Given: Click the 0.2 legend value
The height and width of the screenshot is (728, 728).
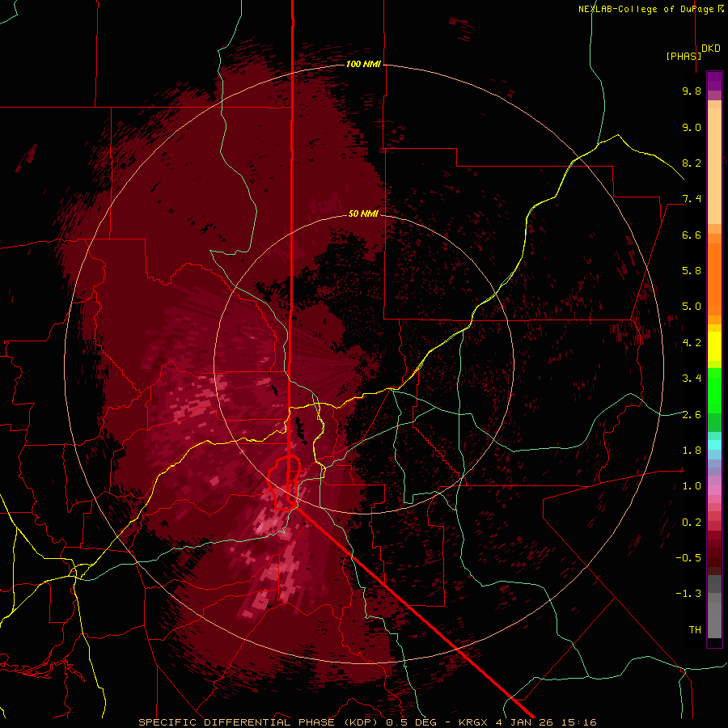Looking at the screenshot, I should coord(692,523).
